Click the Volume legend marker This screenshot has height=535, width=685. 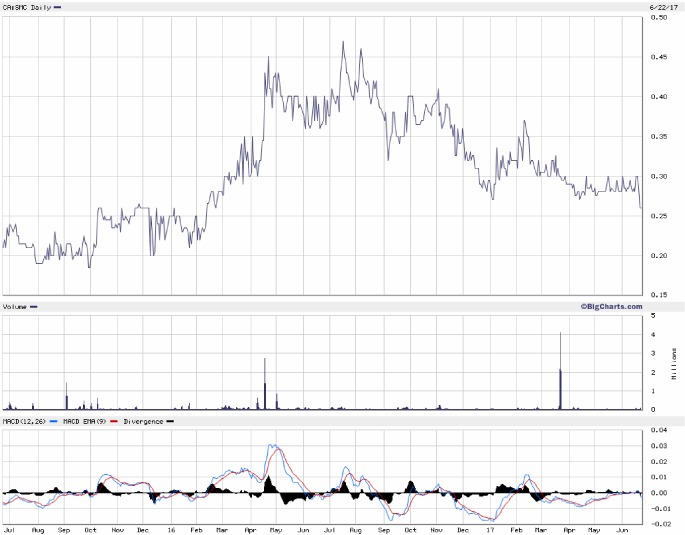(x=33, y=306)
